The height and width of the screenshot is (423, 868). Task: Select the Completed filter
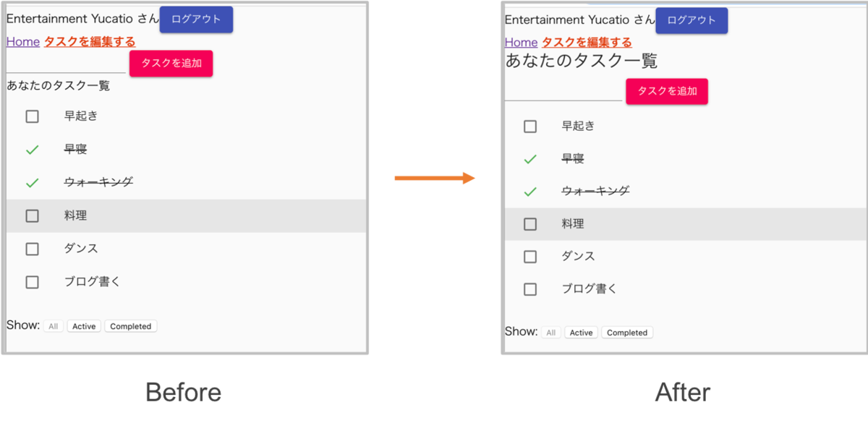tap(130, 325)
